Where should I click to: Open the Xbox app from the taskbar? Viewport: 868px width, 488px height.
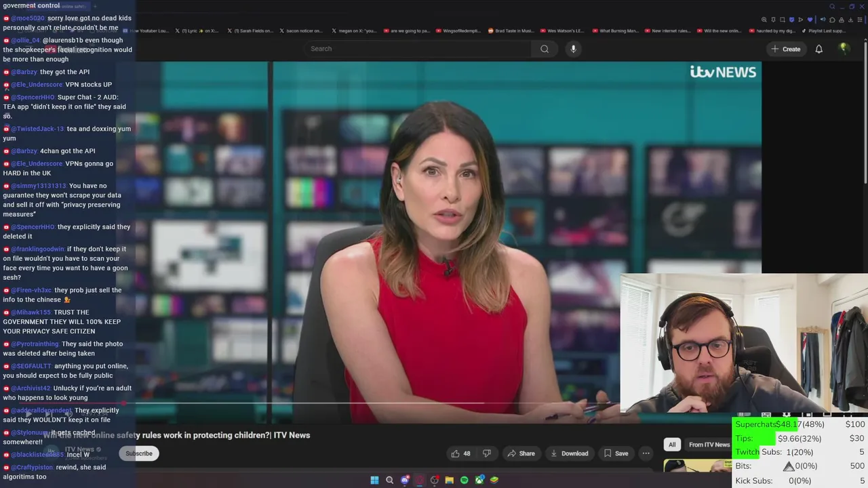coord(479,480)
